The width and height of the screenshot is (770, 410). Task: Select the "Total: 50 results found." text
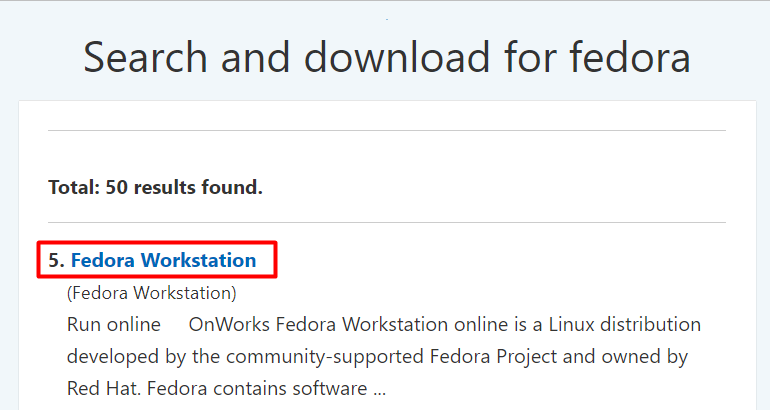click(155, 187)
